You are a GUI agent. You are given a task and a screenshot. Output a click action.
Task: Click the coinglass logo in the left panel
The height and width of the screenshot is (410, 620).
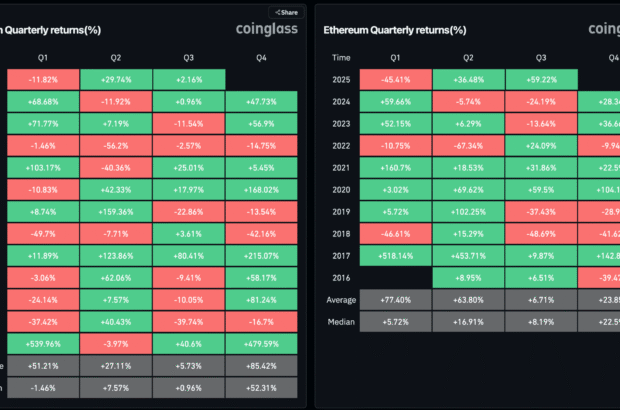pos(265,30)
